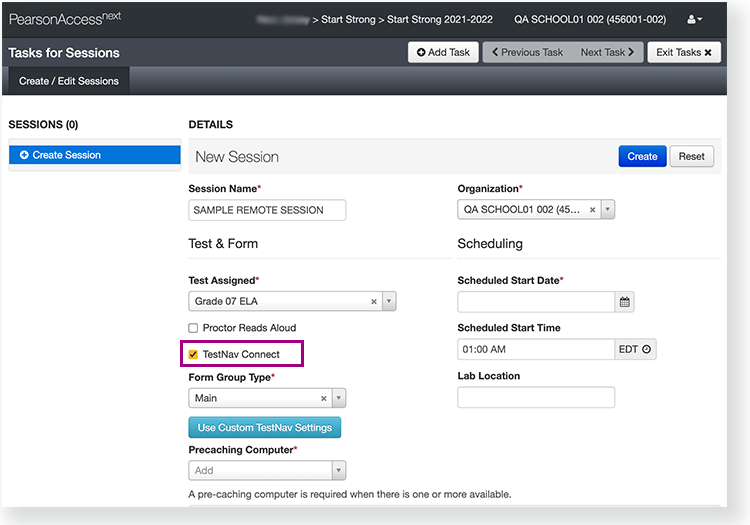Expand the Test Assigned dropdown arrow
Image resolution: width=750 pixels, height=525 pixels.
pyautogui.click(x=389, y=302)
